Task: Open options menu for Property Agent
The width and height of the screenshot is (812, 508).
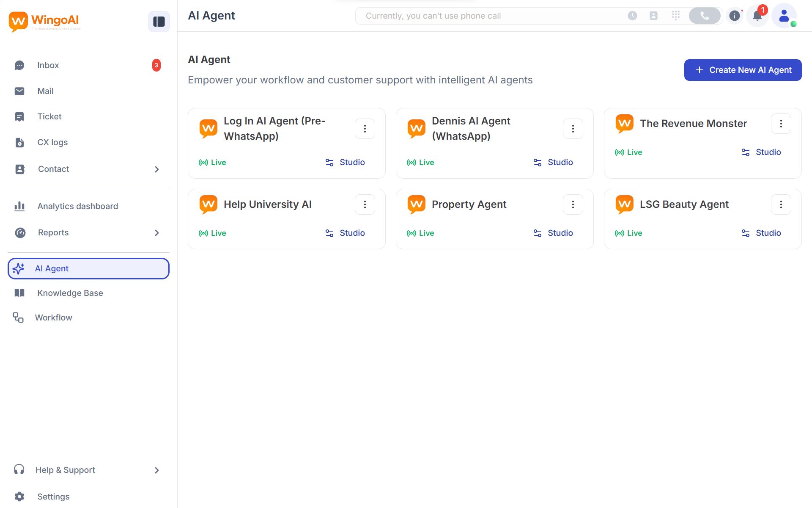Action: (573, 204)
